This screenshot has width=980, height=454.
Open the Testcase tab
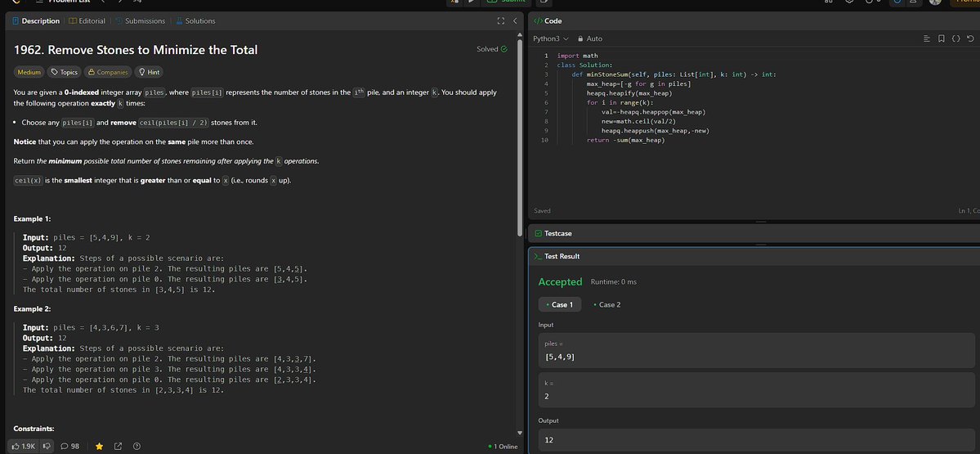coord(553,233)
